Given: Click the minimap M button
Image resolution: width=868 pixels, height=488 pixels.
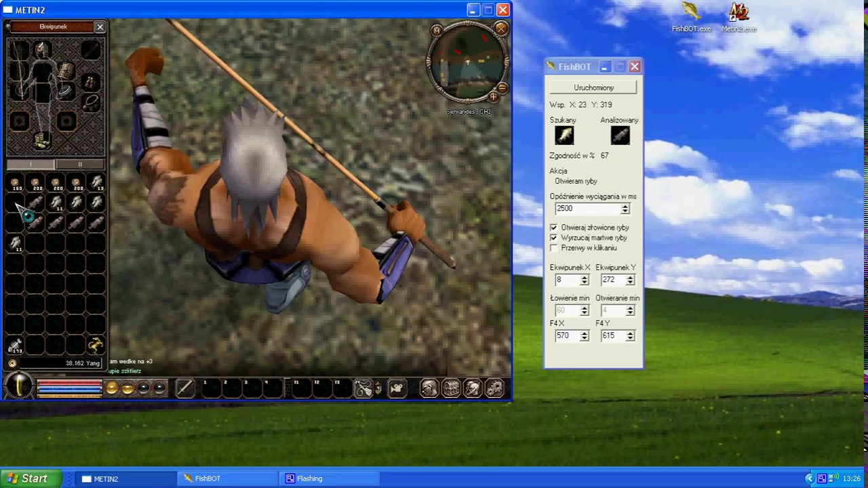Looking at the screenshot, I should [437, 30].
